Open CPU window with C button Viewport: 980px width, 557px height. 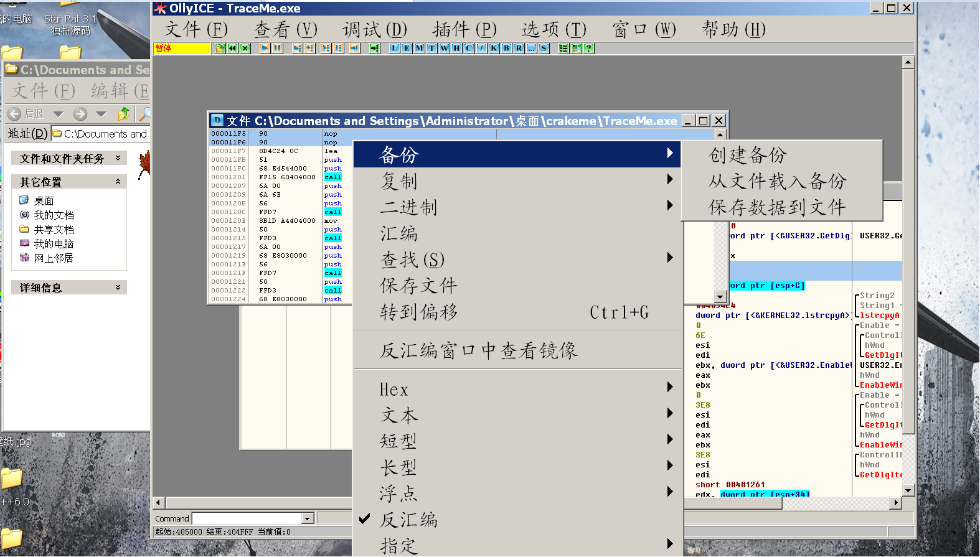pos(469,48)
